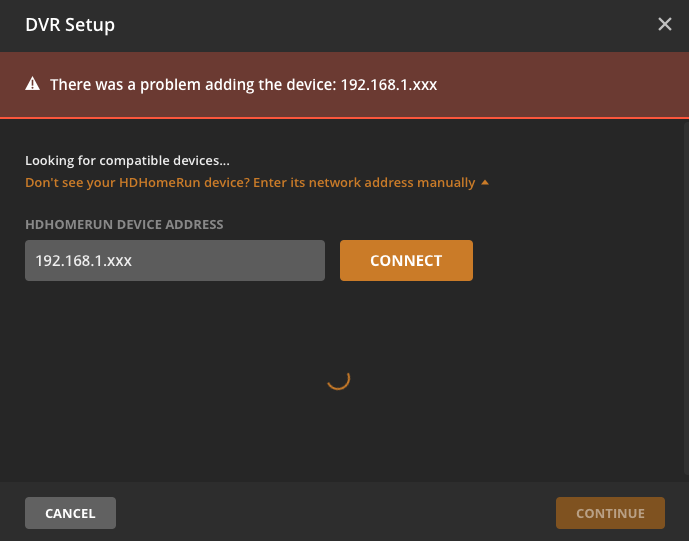The height and width of the screenshot is (541, 689).
Task: Click the "DVR Setup" dialog title
Action: pyautogui.click(x=70, y=24)
